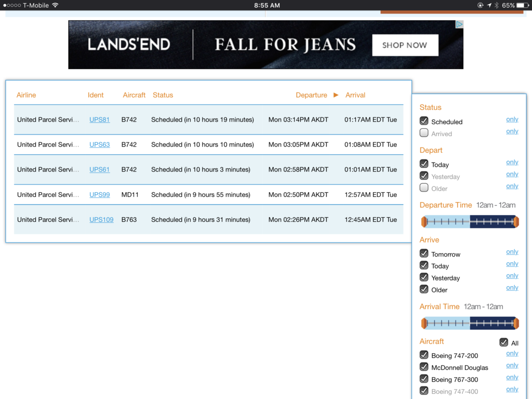Enable the Arrived status checkbox
Screen dimensions: 532x399
424,132
